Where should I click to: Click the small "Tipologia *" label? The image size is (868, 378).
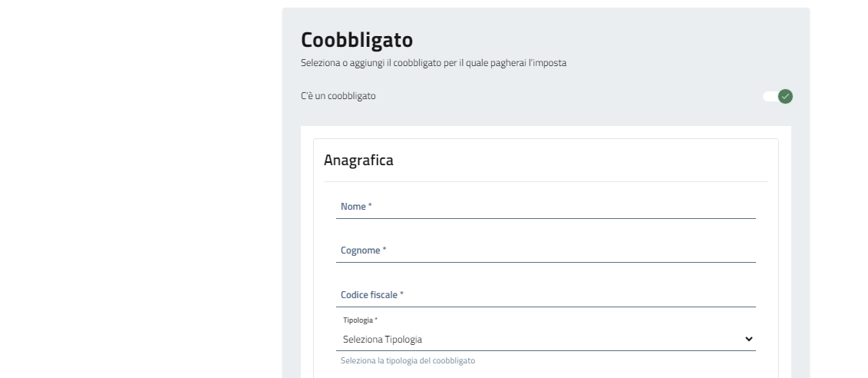click(360, 320)
